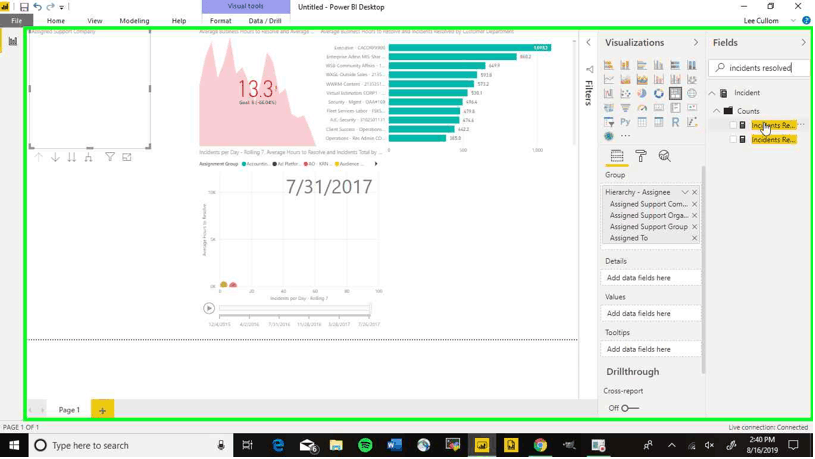Collapse the Fields pane

pyautogui.click(x=804, y=43)
